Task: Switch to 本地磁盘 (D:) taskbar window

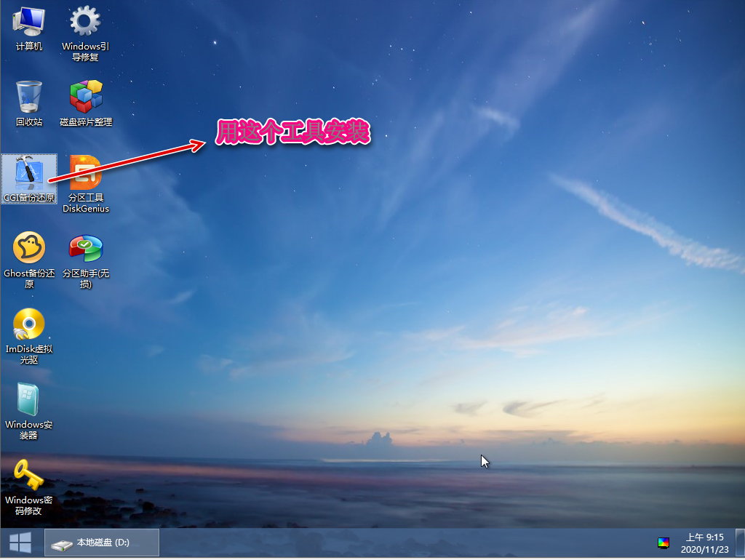Action: 103,543
